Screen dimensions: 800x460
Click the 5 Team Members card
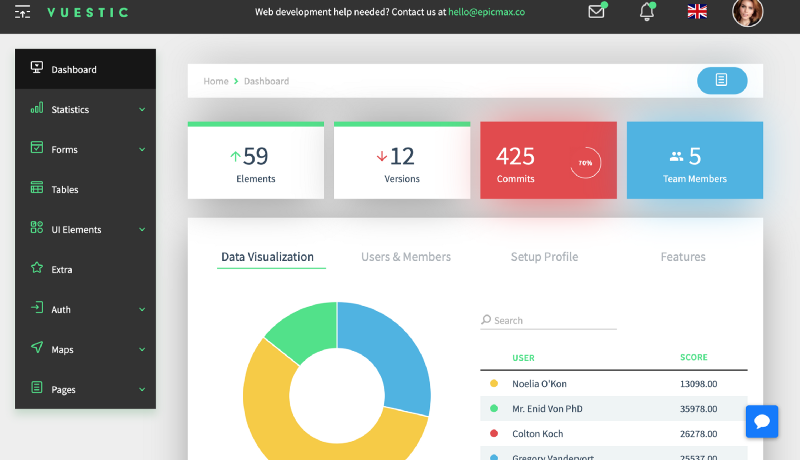point(695,160)
